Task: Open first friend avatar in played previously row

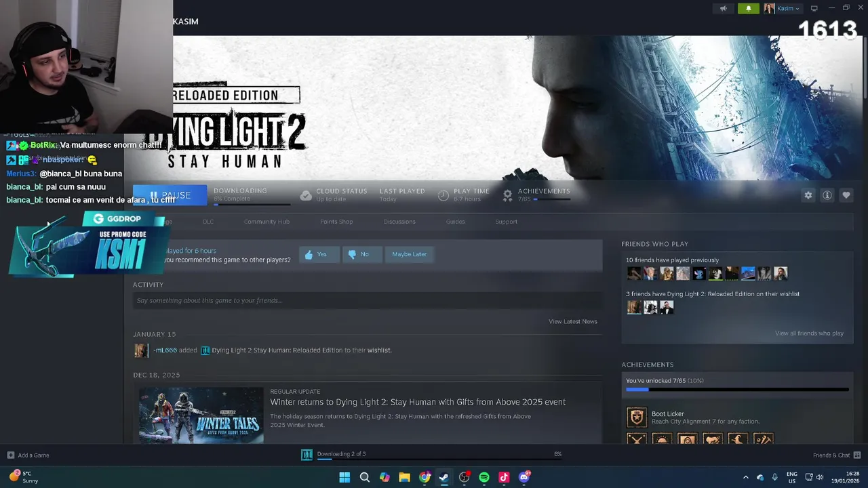Action: (634, 273)
